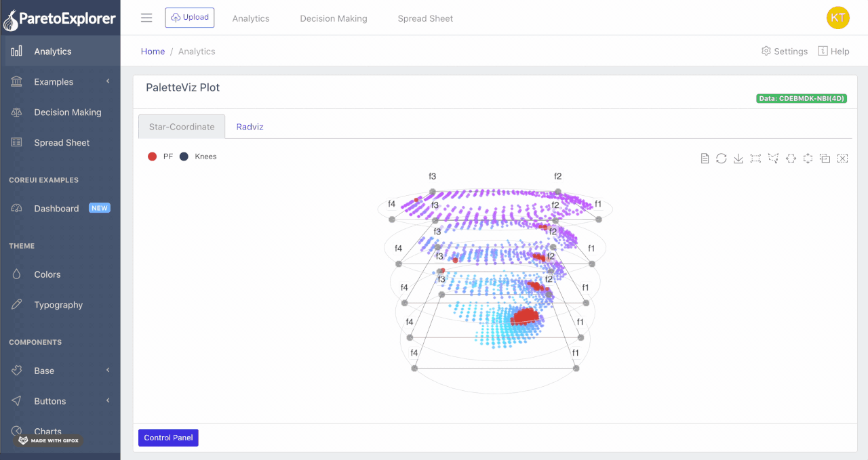Open the Control Panel button
Viewport: 868px width, 460px height.
(168, 438)
